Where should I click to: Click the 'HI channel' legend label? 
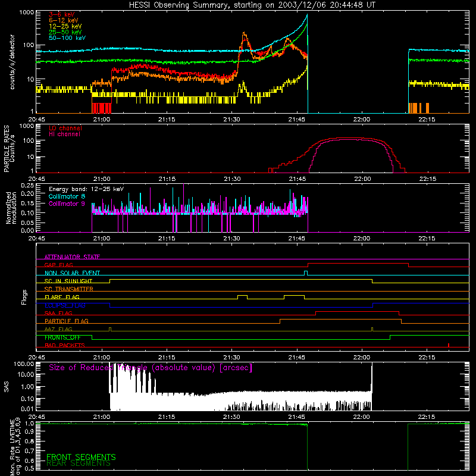[64, 134]
